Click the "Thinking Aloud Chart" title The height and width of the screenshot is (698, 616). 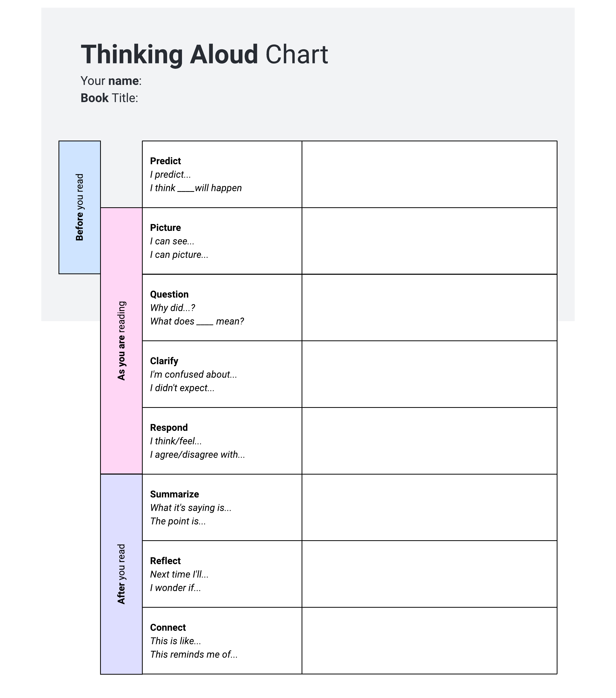point(204,55)
